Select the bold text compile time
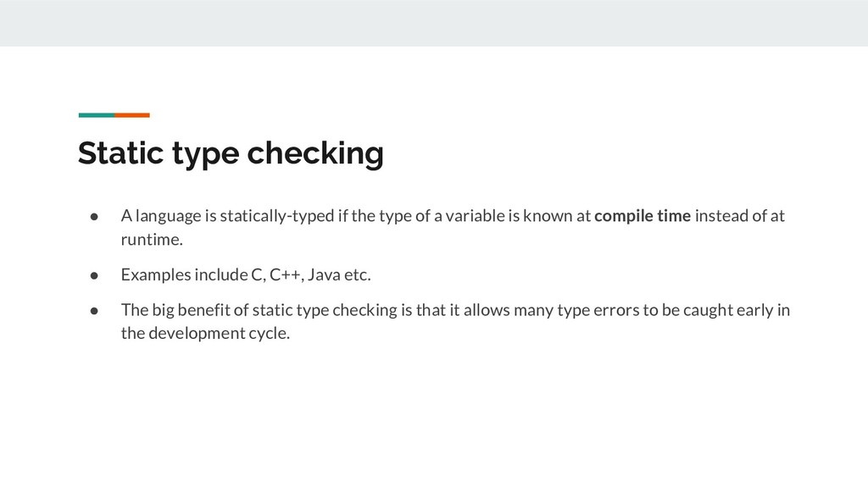 [x=643, y=216]
